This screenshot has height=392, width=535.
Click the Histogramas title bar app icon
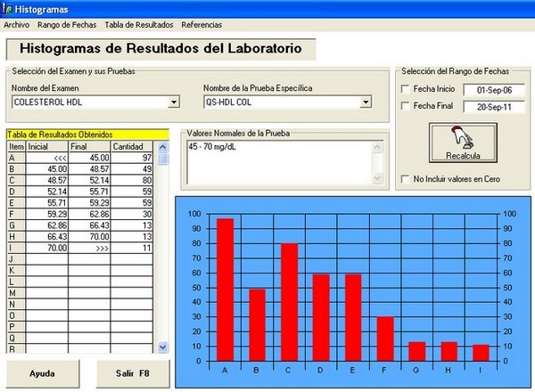click(x=7, y=9)
